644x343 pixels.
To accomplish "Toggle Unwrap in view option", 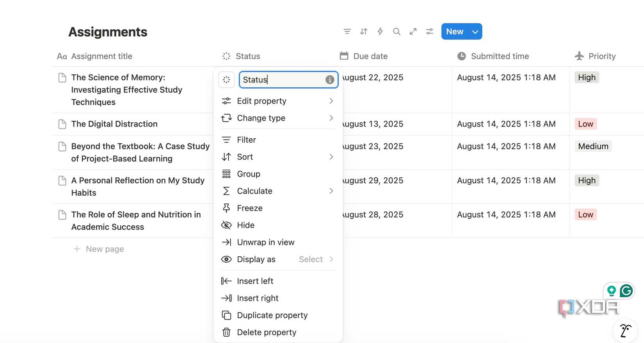I will 265,242.
